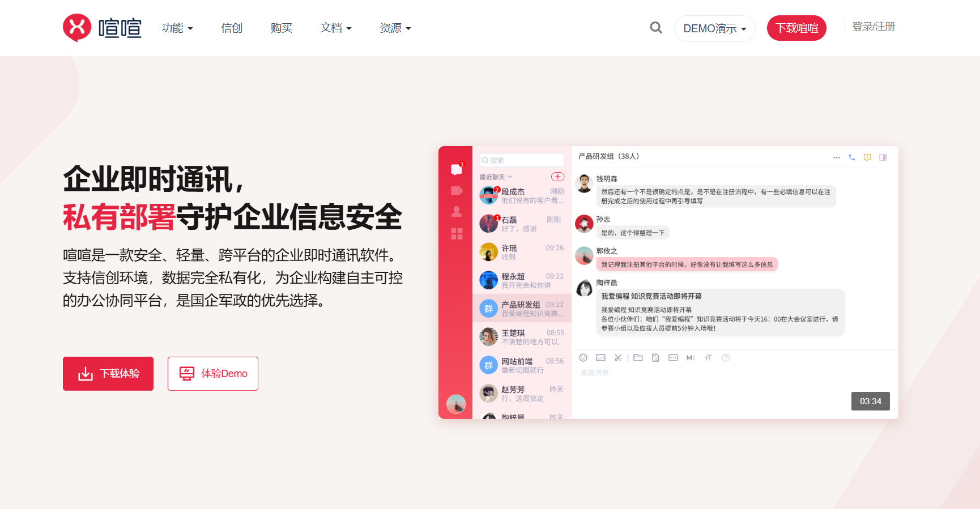Select the contacts person icon in preview sidebar
This screenshot has height=509, width=980.
point(457,212)
